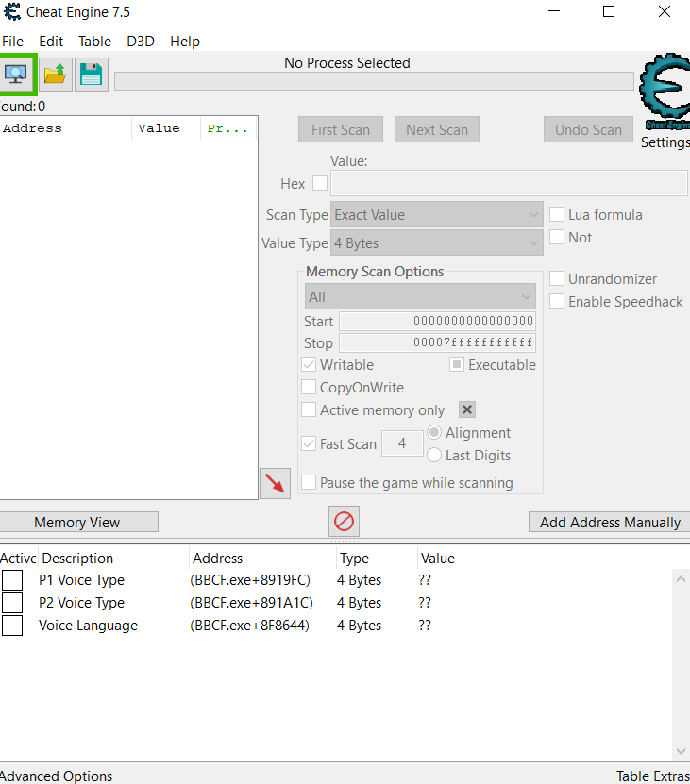Toggle the Executable checkbox

point(456,364)
